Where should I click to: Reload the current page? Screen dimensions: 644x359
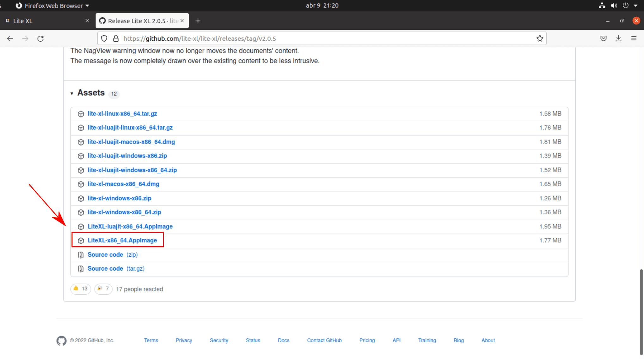(40, 38)
